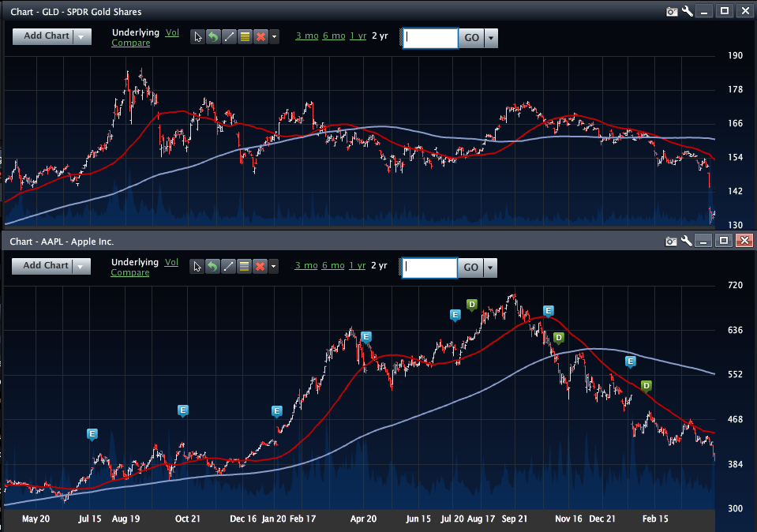Image resolution: width=757 pixels, height=532 pixels.
Task: Expand the dropdown next to GO in AAPL chart
Action: click(x=491, y=268)
